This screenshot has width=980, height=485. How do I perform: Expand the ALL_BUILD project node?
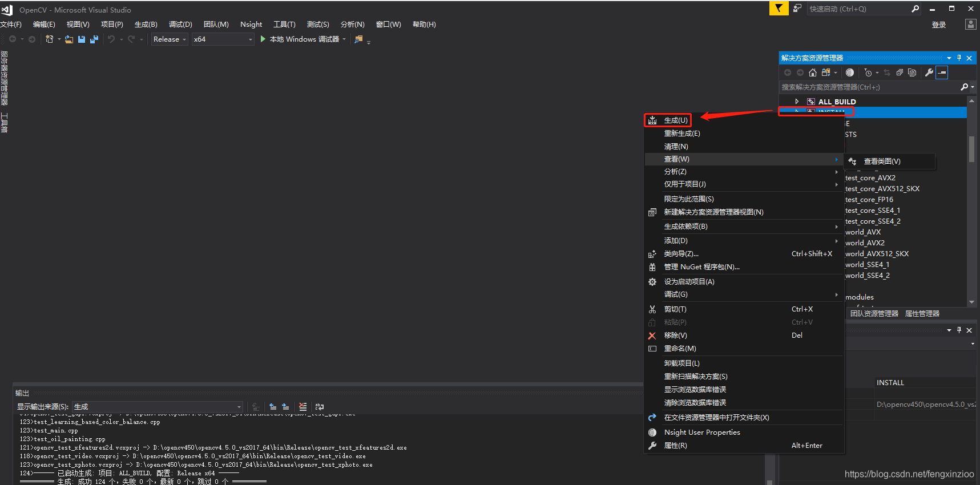[797, 102]
